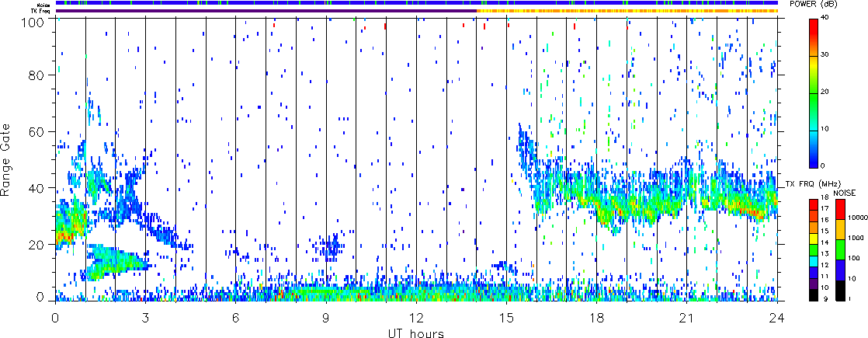Image resolution: width=868 pixels, height=338 pixels.
Task: Pick the purple segment of TX FRQ colorbar
Action: pos(814,284)
